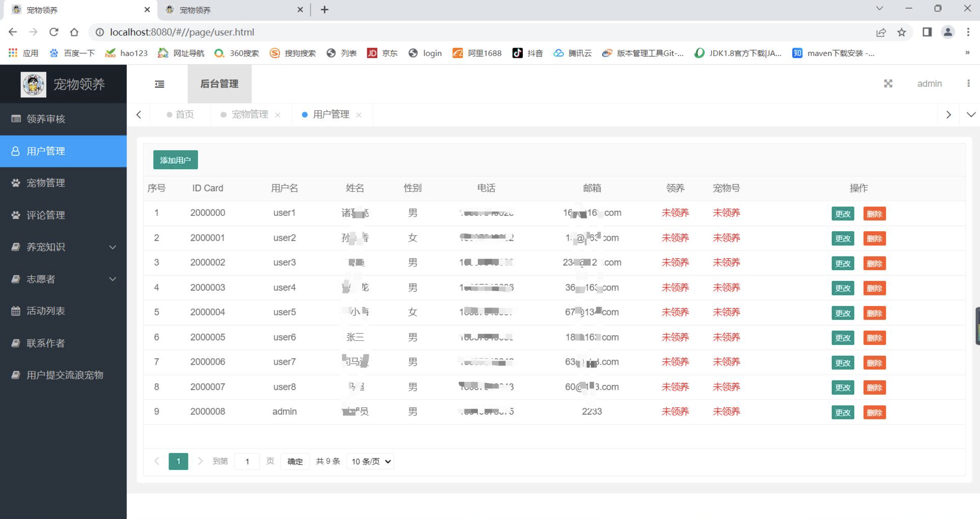The image size is (980, 519).
Task: Click the 后台管理 header tab
Action: 220,84
